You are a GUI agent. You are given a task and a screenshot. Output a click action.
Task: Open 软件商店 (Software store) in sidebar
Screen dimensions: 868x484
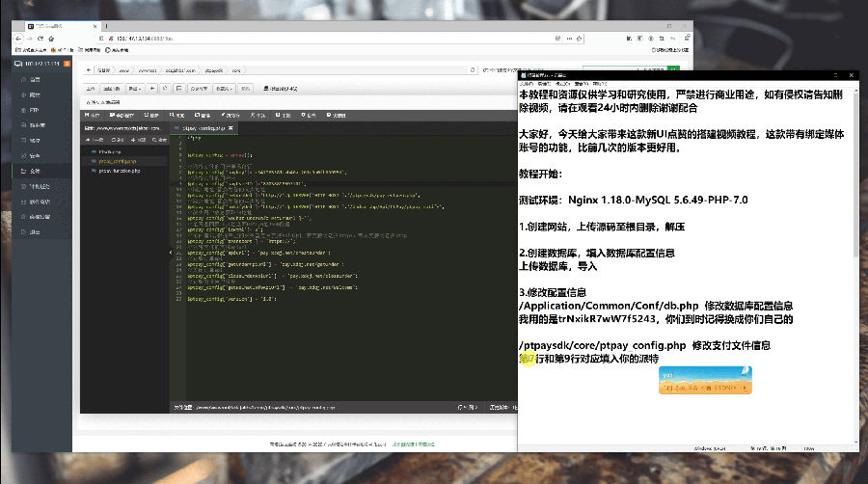pos(38,202)
